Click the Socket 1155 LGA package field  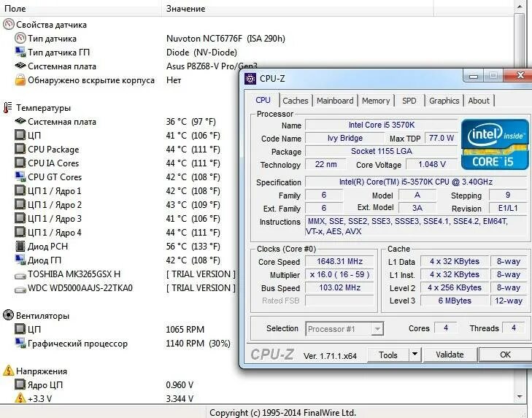coord(382,151)
